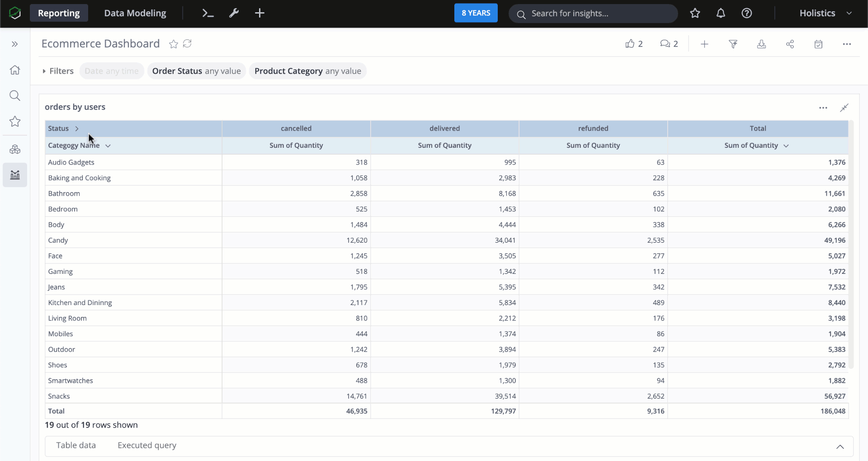This screenshot has height=461, width=868.
Task: Open the SQL terminal icon
Action: (208, 13)
